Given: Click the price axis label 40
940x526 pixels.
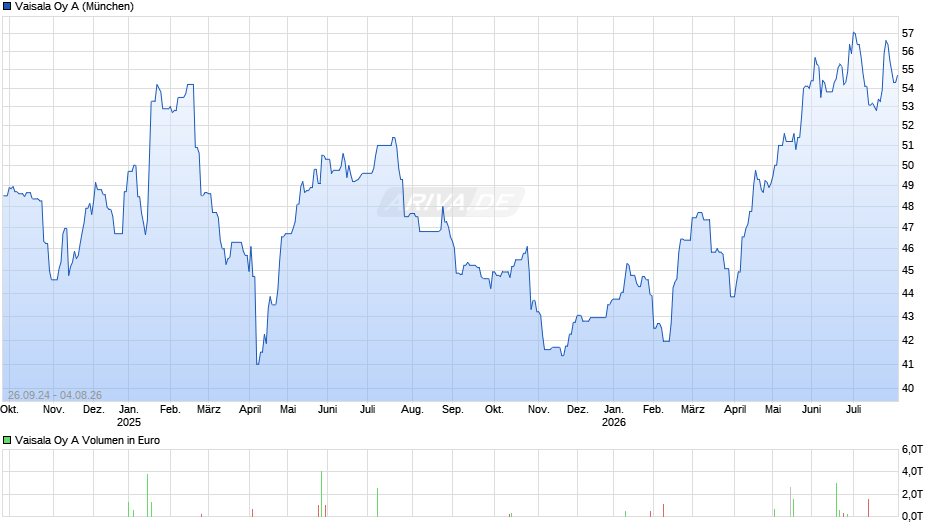Looking at the screenshot, I should click(908, 388).
